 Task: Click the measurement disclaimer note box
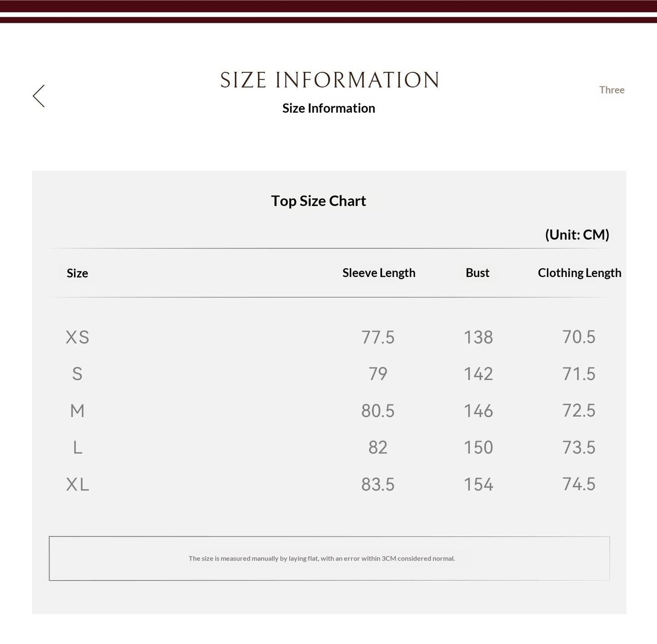329,558
